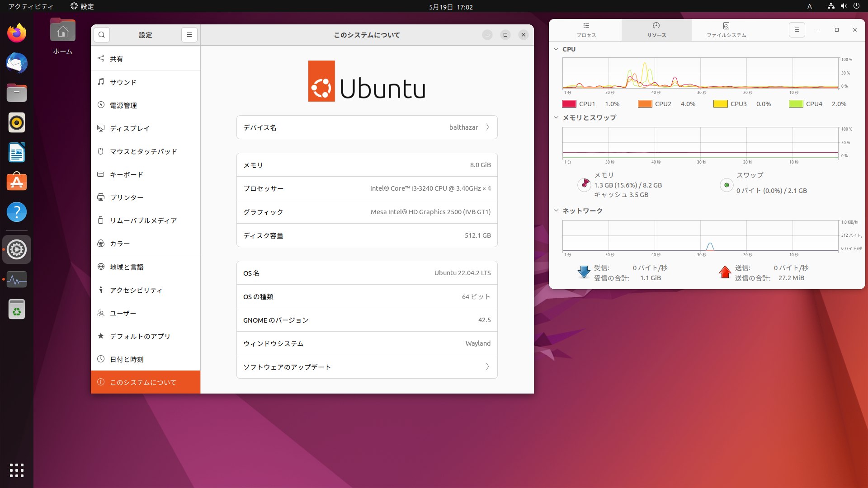
Task: Select 共有 in settings sidebar
Action: coord(146,59)
